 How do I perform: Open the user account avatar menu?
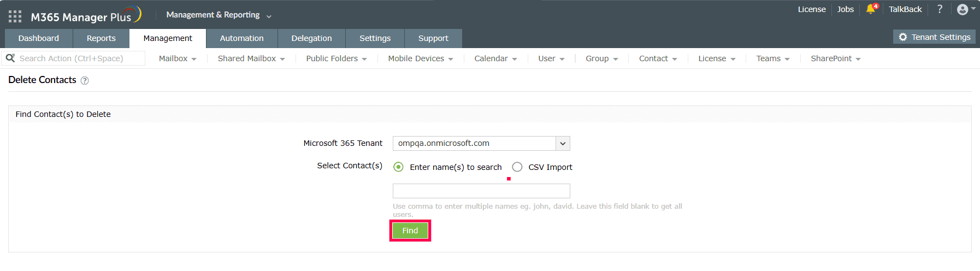(x=966, y=9)
